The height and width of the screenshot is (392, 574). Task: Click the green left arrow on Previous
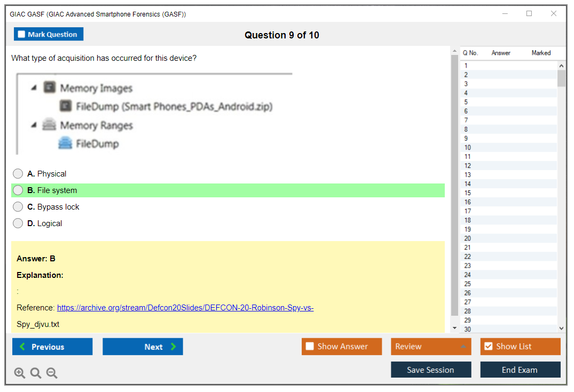(22, 347)
